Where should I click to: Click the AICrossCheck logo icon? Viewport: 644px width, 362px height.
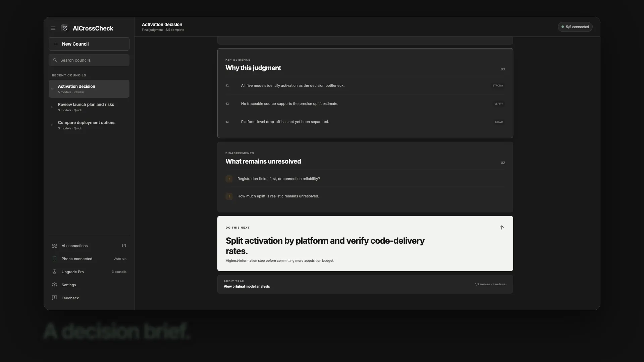click(65, 28)
